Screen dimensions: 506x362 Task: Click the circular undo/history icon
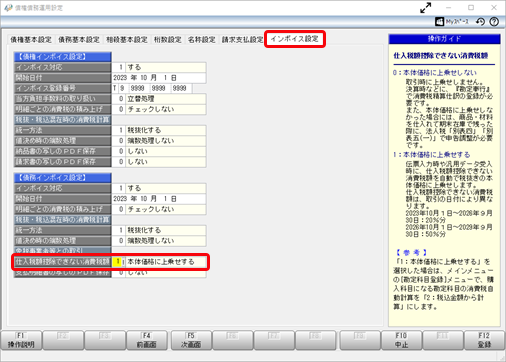(480, 22)
